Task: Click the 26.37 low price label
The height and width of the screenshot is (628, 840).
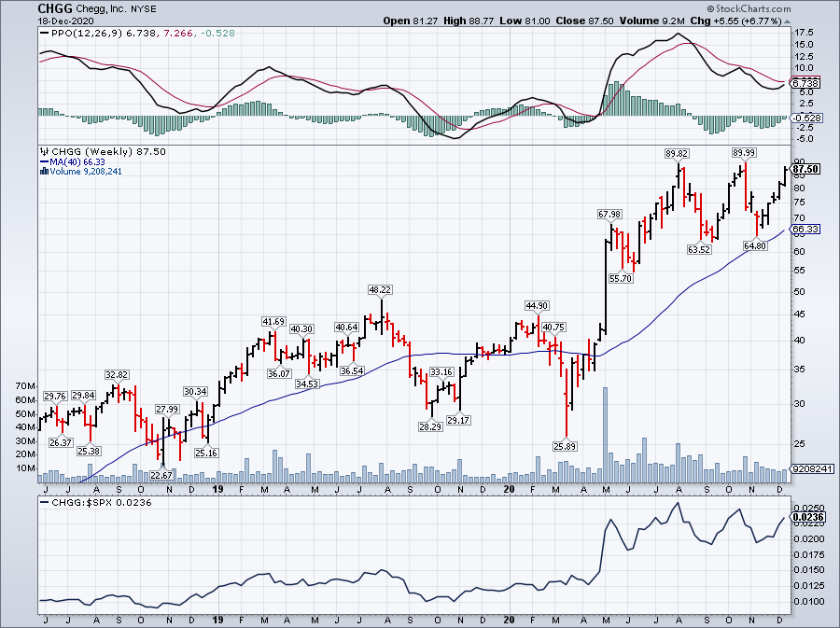Action: (61, 442)
